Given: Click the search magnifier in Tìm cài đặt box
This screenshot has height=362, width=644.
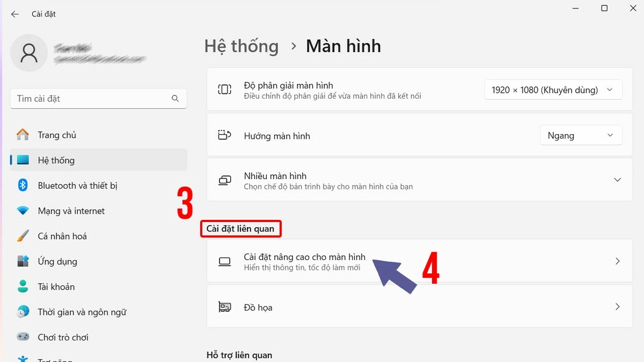Looking at the screenshot, I should 175,98.
